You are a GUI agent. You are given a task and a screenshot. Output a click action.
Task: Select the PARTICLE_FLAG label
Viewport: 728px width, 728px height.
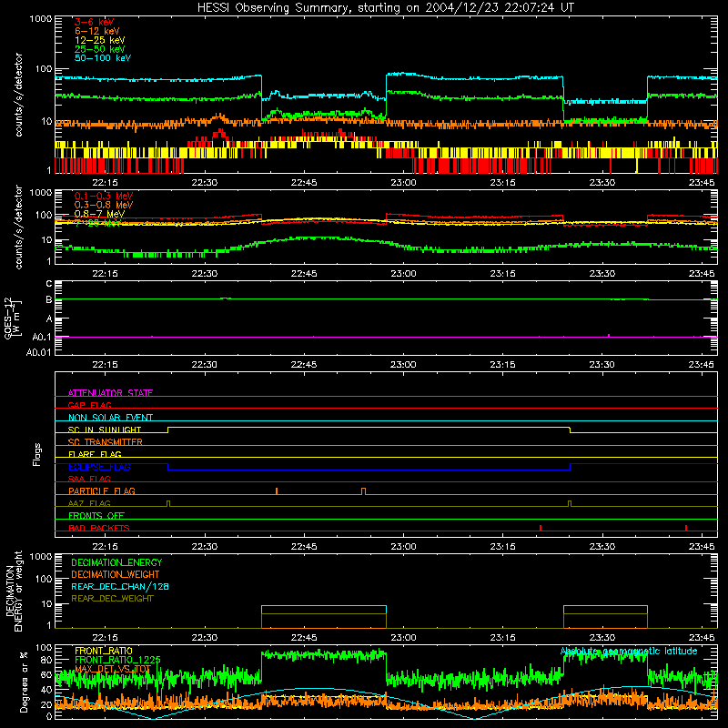click(x=102, y=490)
